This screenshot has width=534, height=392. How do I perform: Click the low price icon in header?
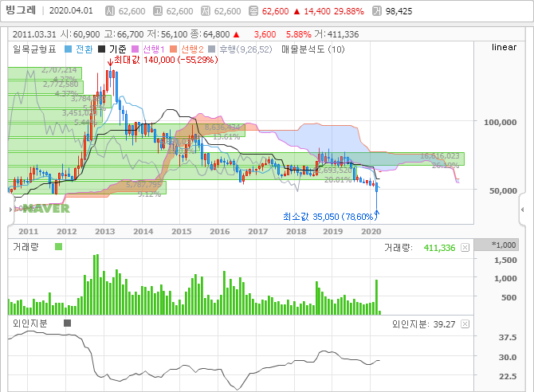click(206, 11)
